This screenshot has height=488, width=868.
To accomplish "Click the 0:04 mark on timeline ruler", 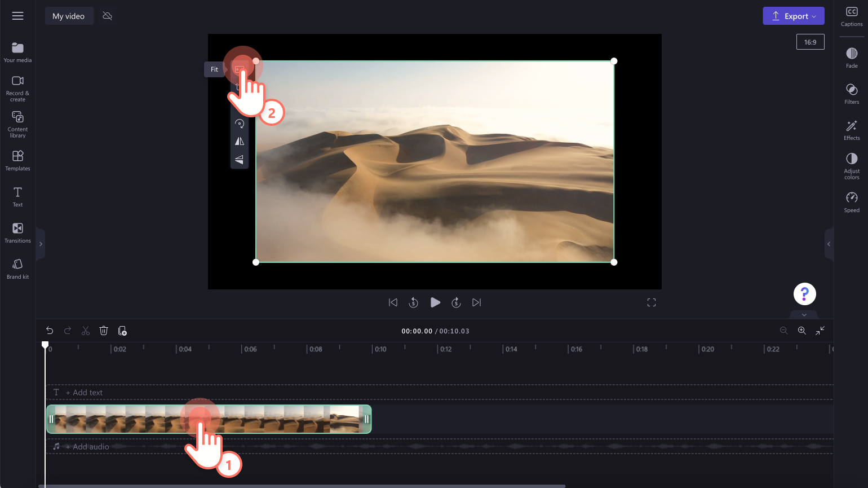I will [185, 349].
